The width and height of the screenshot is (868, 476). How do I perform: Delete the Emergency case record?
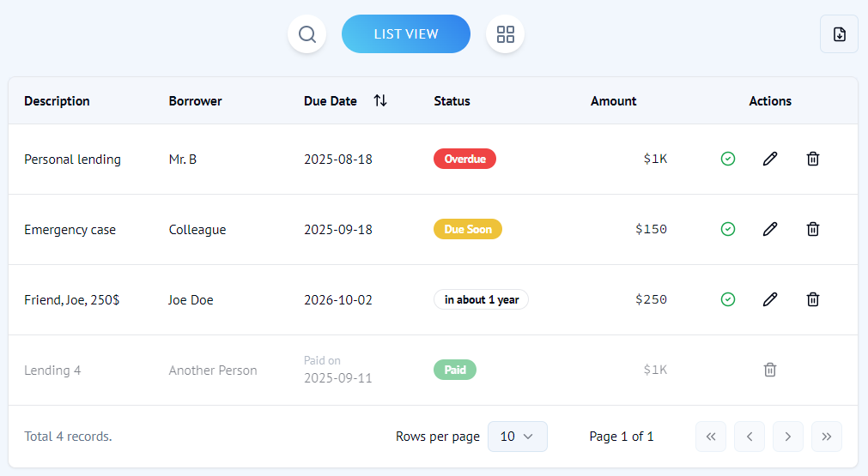(x=813, y=229)
